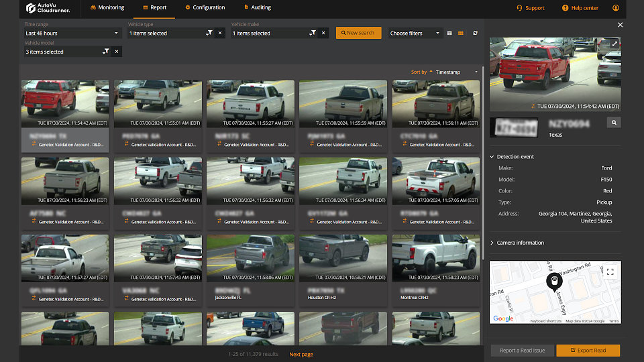The height and width of the screenshot is (362, 644).
Task: Select the Houston CR-H2 read thumbnail
Action: click(343, 258)
